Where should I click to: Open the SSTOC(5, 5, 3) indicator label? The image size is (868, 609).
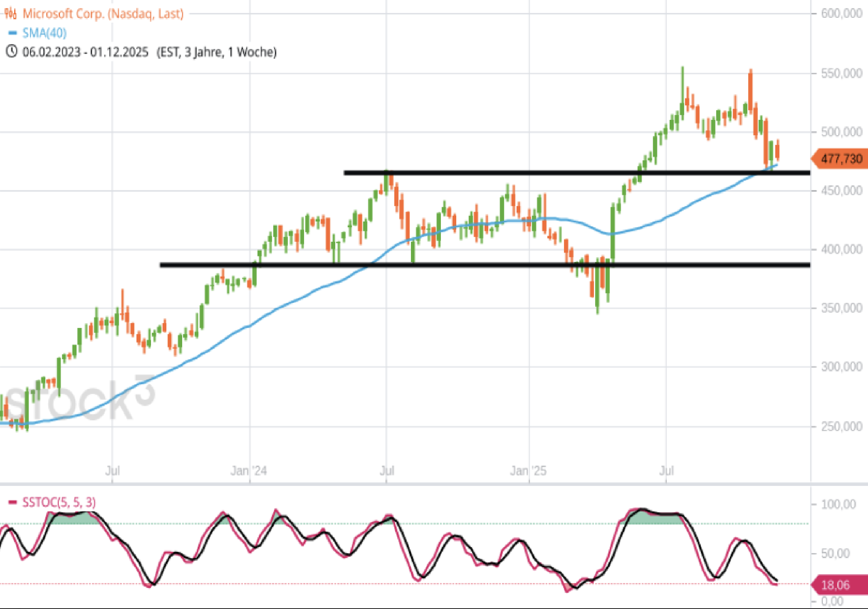pyautogui.click(x=59, y=503)
